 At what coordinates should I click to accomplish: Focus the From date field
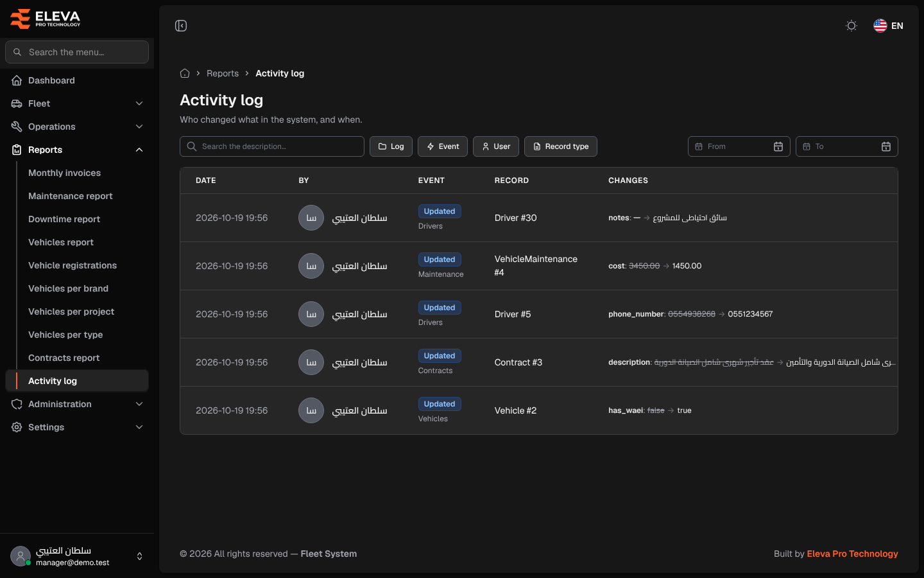(x=739, y=146)
